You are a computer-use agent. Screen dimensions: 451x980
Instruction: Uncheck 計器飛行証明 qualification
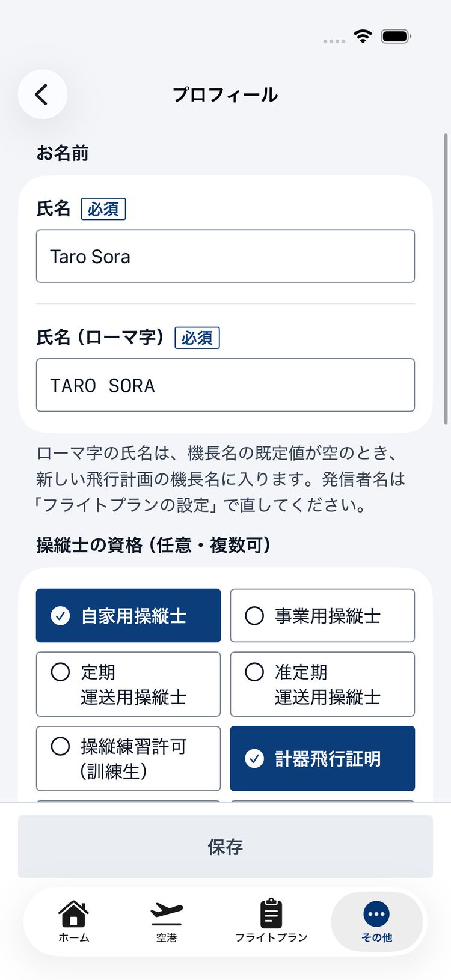point(322,759)
